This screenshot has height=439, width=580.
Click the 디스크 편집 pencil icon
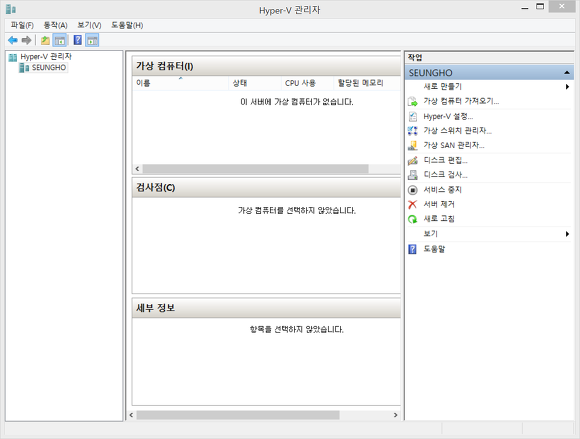(x=412, y=160)
